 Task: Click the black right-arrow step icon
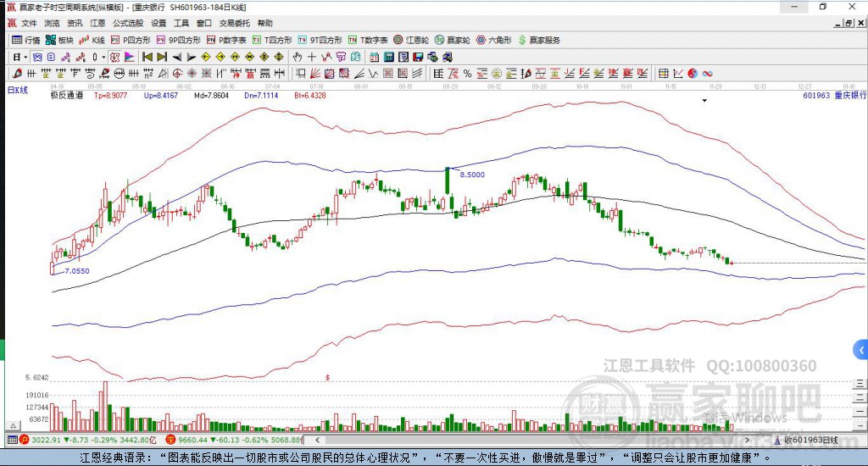(x=191, y=57)
